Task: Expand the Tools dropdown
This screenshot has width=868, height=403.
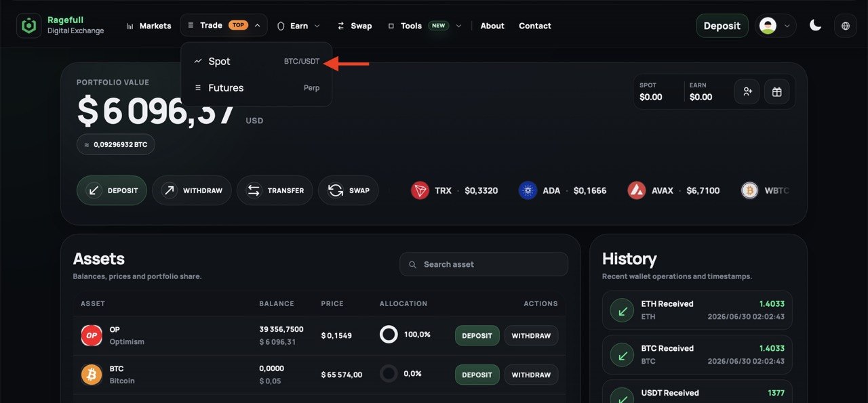Action: tap(425, 26)
